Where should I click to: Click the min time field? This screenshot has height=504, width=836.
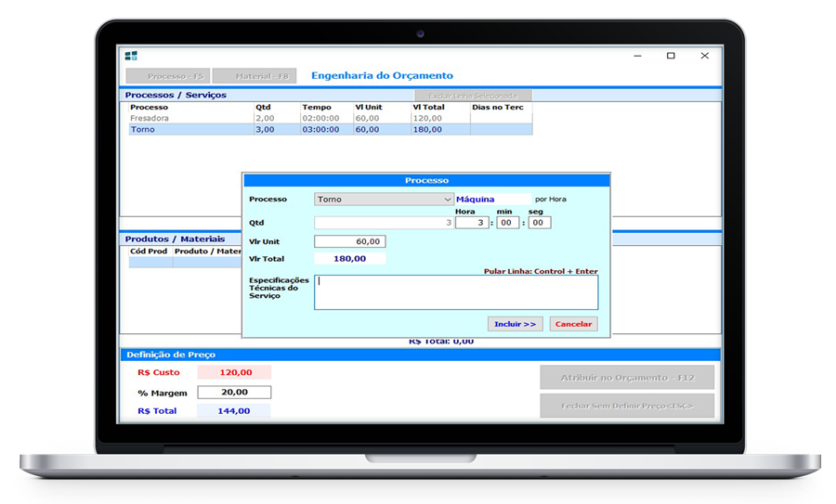pyautogui.click(x=507, y=223)
